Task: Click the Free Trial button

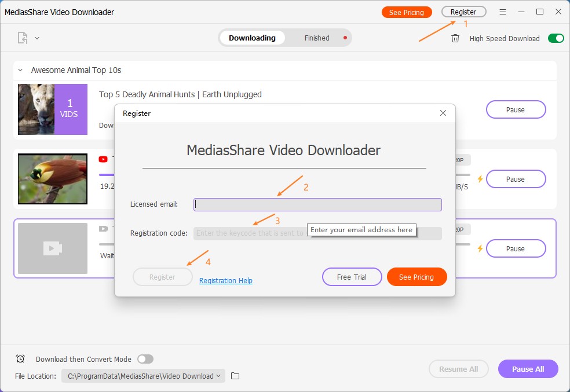Action: click(352, 277)
